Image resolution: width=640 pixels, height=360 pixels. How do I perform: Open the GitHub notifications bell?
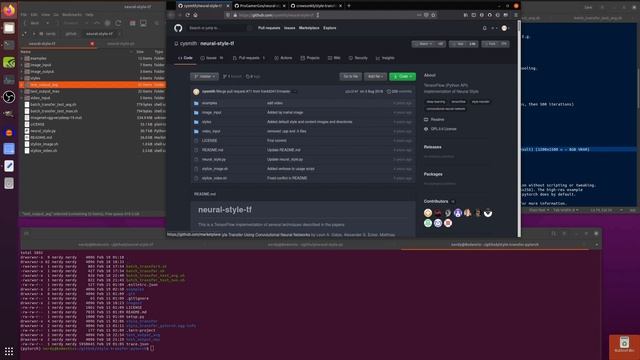[484, 28]
